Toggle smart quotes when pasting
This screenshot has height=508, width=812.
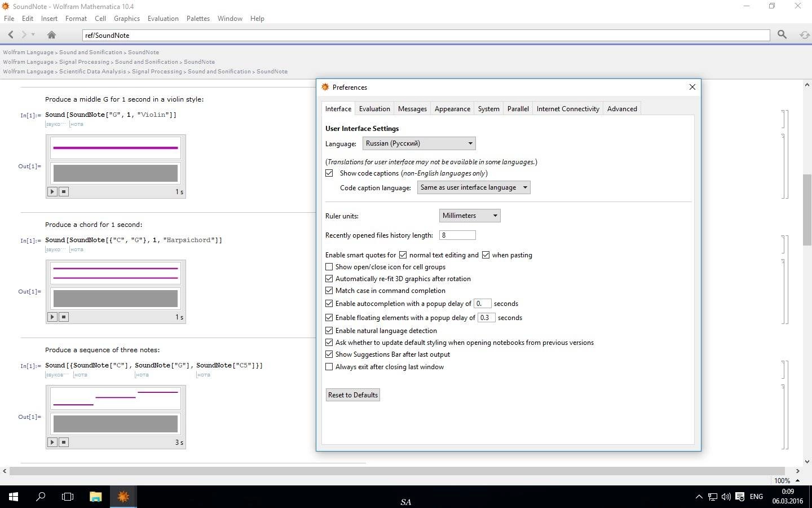486,255
